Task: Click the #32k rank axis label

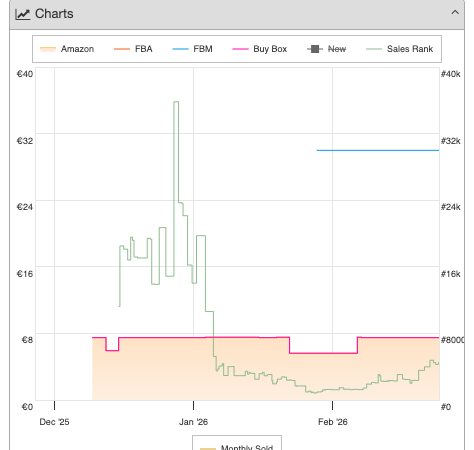Action: pyautogui.click(x=451, y=141)
